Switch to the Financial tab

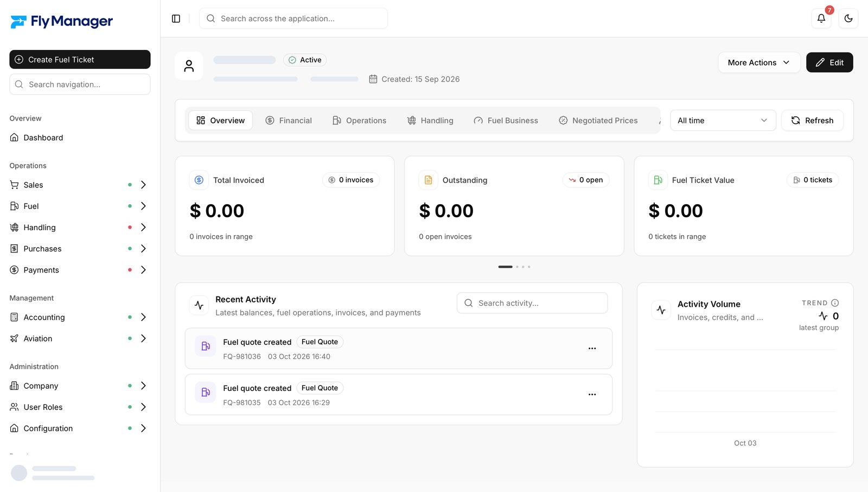point(289,121)
